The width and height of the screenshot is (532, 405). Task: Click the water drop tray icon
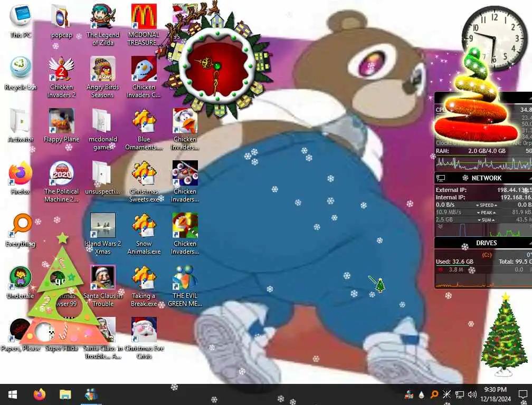pyautogui.click(x=421, y=394)
